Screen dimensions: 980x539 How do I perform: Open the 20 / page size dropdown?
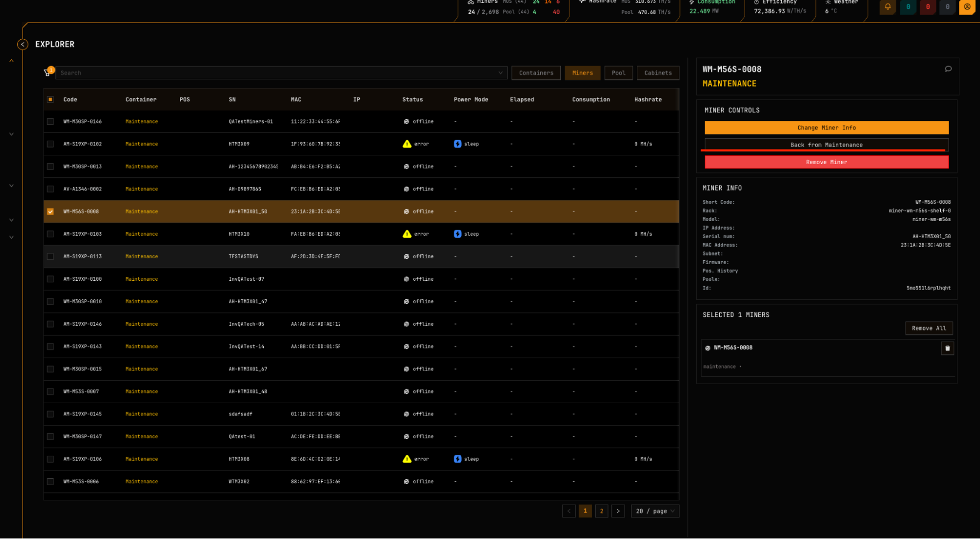point(654,511)
